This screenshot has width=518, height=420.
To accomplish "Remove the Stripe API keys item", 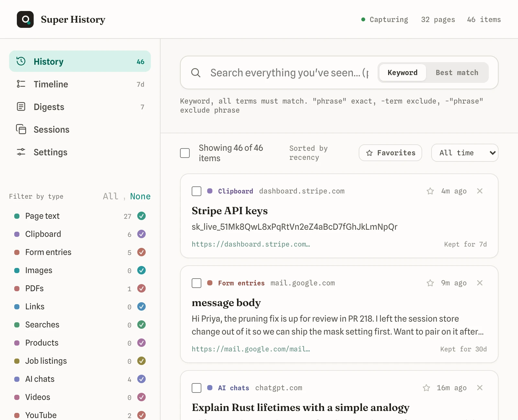I will click(480, 191).
